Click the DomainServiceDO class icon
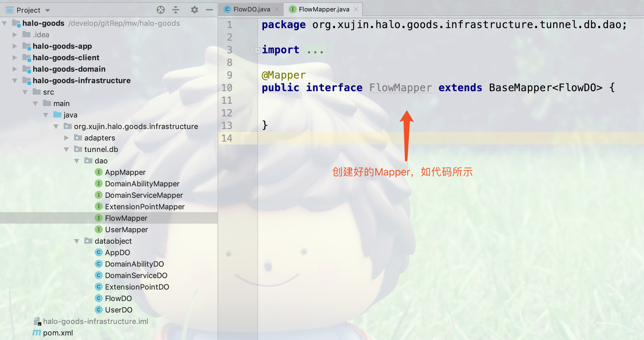 point(98,275)
